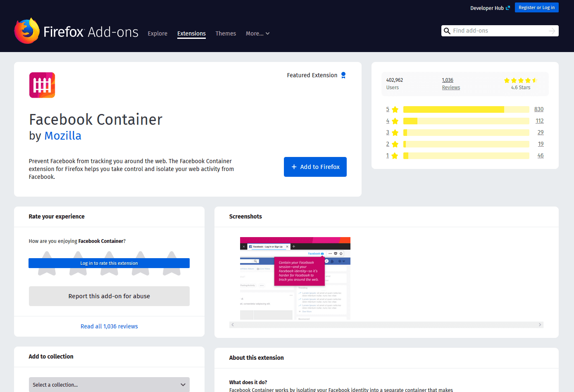Click the Firefox logo icon
This screenshot has width=574, height=392.
[x=27, y=31]
